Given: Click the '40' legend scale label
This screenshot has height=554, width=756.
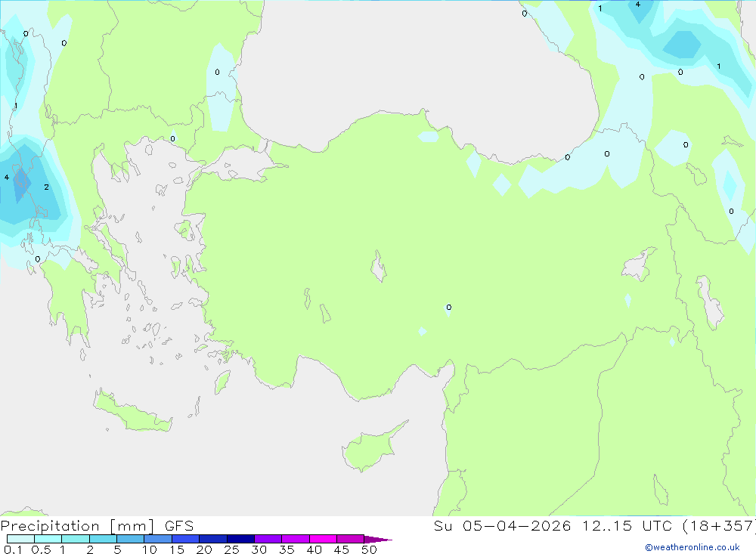Looking at the screenshot, I should [x=314, y=549].
